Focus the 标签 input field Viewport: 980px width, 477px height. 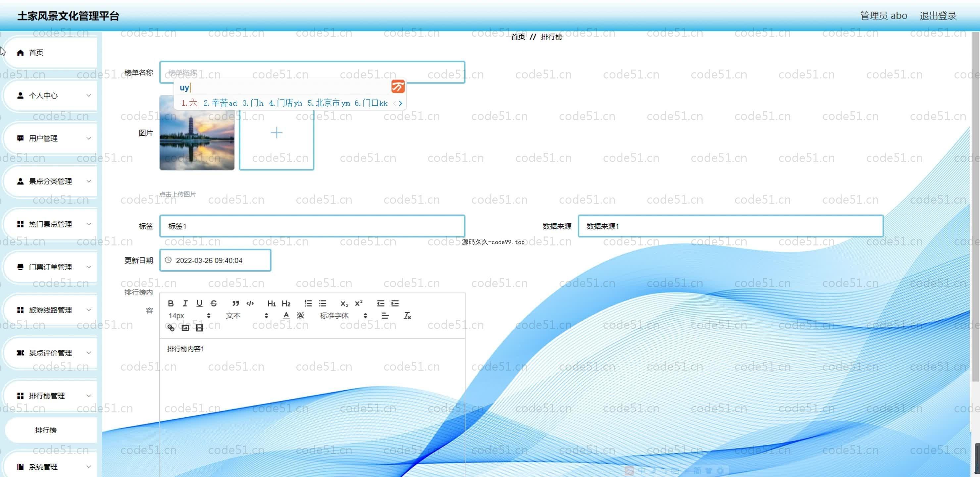(312, 226)
